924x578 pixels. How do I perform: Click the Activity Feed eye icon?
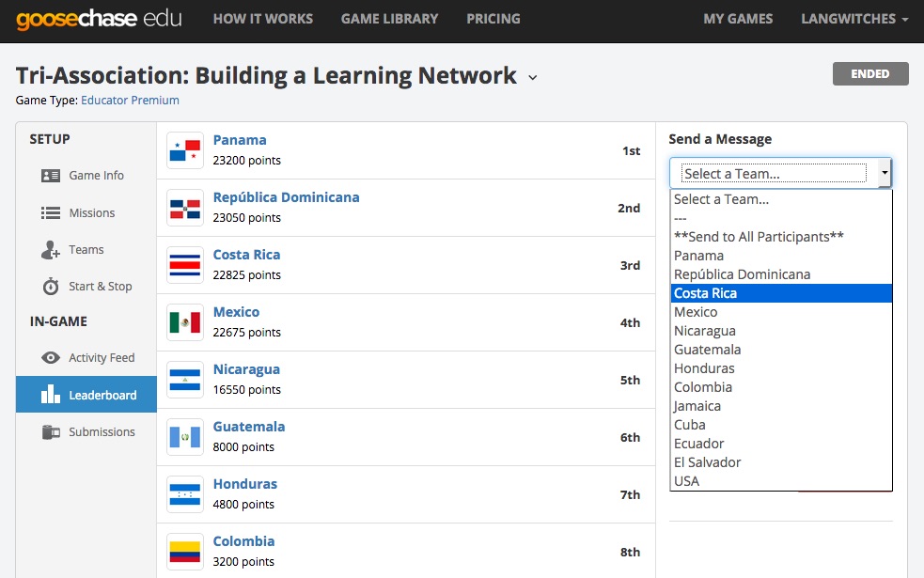point(51,358)
